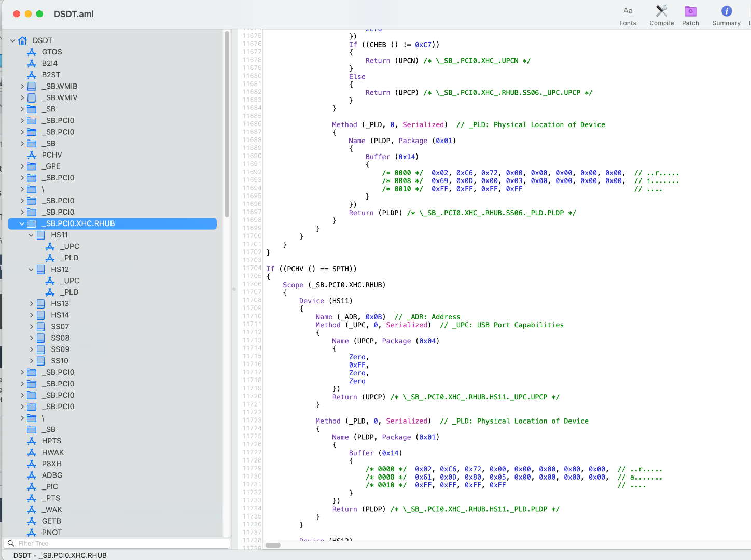
Task: Collapse the HS12 device node
Action: (31, 270)
